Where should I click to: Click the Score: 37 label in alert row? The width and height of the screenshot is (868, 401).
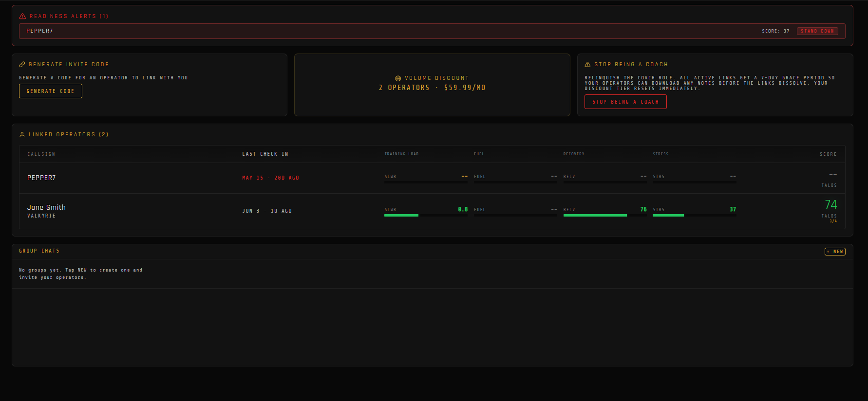tap(776, 31)
